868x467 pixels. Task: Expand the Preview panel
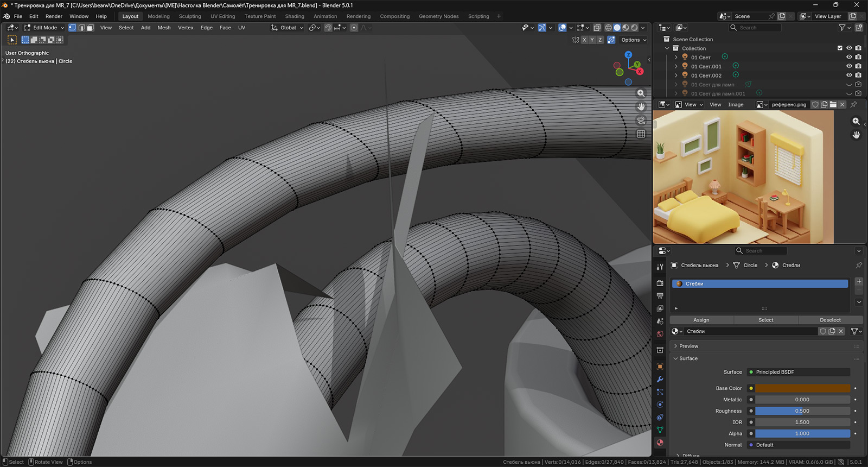[688, 346]
